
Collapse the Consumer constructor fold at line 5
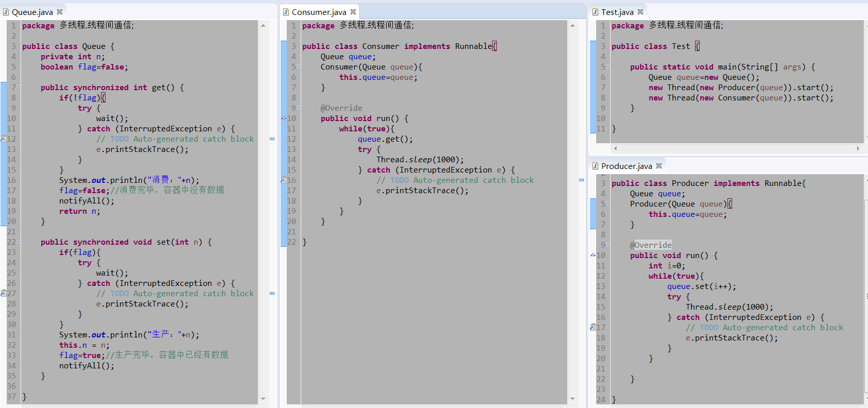pos(299,66)
